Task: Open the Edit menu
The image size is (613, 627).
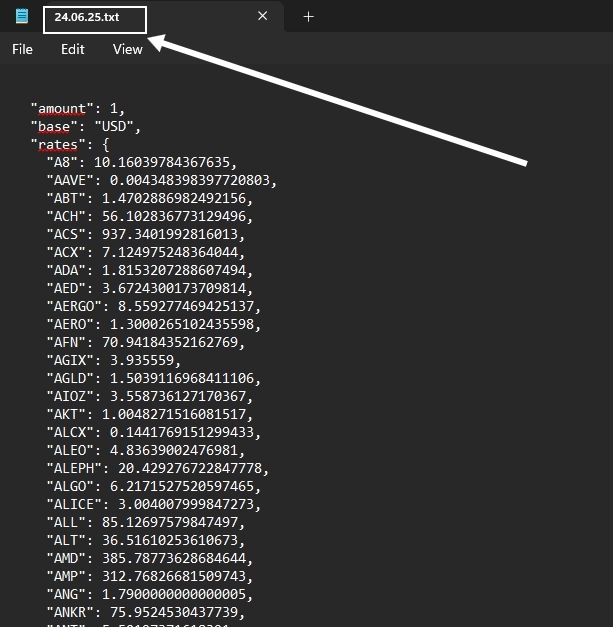Action: point(72,49)
